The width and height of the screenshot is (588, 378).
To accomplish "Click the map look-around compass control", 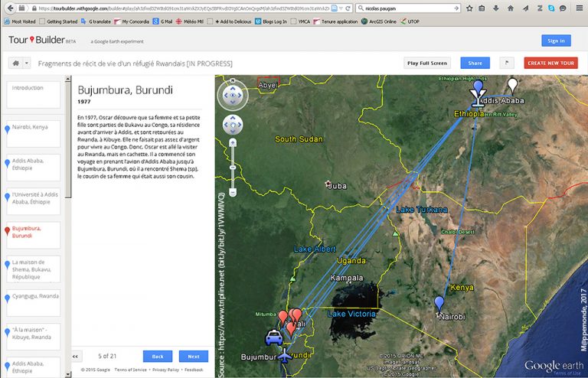I will (x=233, y=96).
